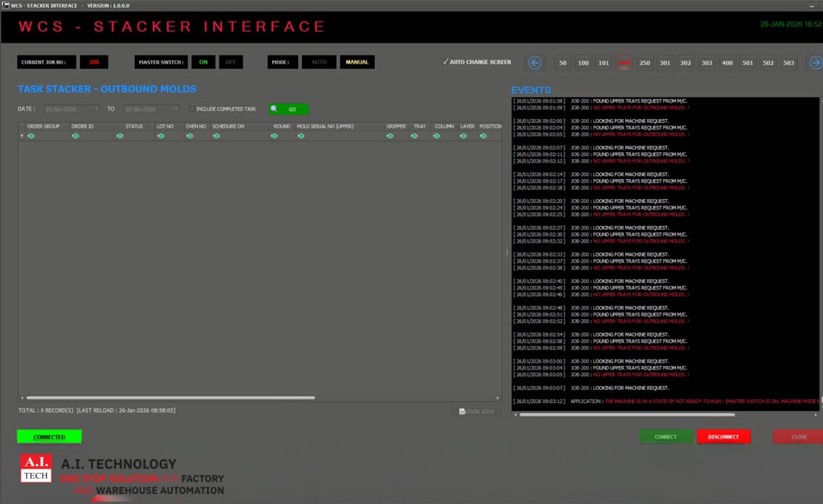The height and width of the screenshot is (504, 823).
Task: Switch to job screen 501
Action: point(747,63)
